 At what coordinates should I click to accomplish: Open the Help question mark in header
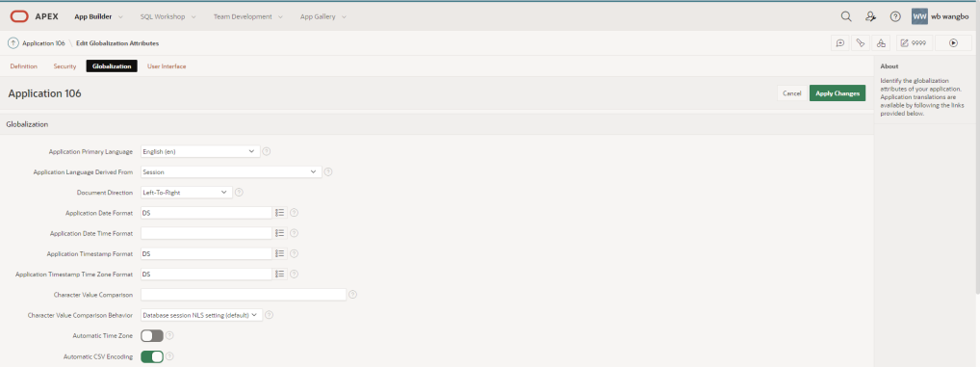pyautogui.click(x=895, y=16)
